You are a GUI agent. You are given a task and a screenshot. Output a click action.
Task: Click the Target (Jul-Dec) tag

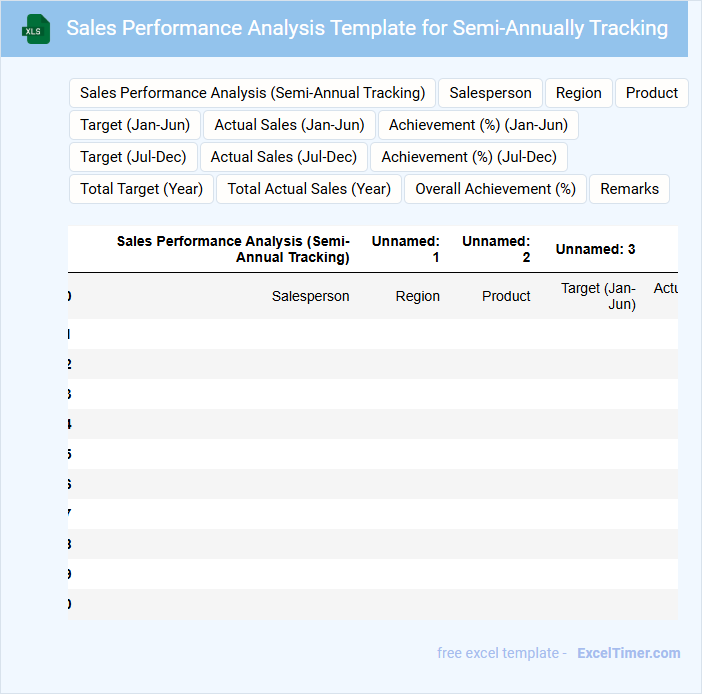coord(133,157)
